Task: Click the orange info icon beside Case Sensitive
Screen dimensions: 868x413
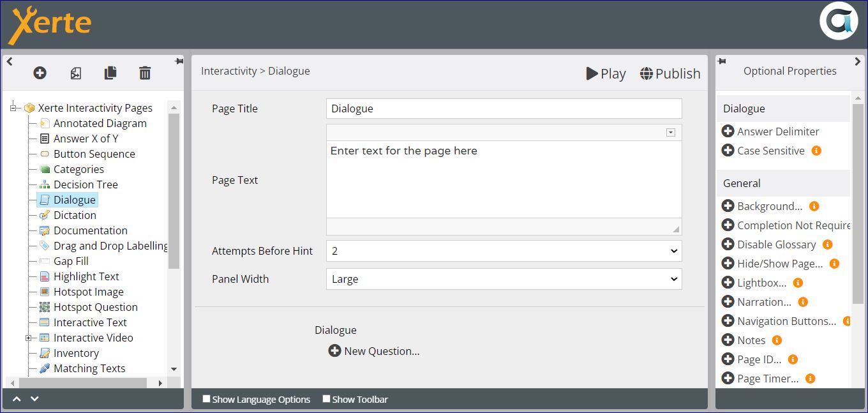Action: click(816, 151)
